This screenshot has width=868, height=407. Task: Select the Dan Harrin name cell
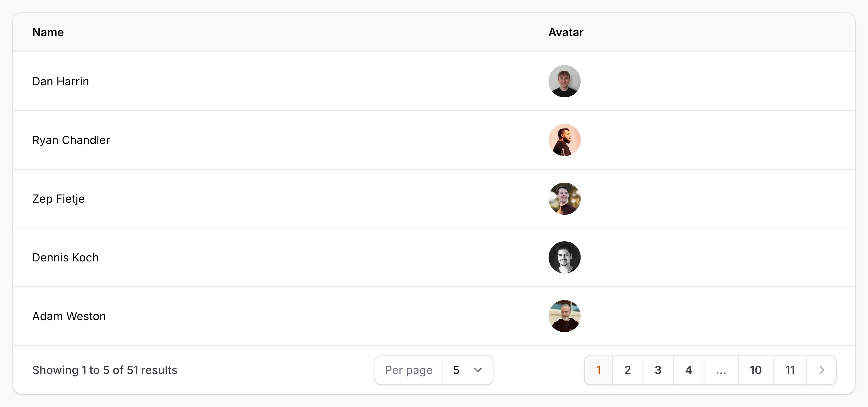(x=61, y=81)
